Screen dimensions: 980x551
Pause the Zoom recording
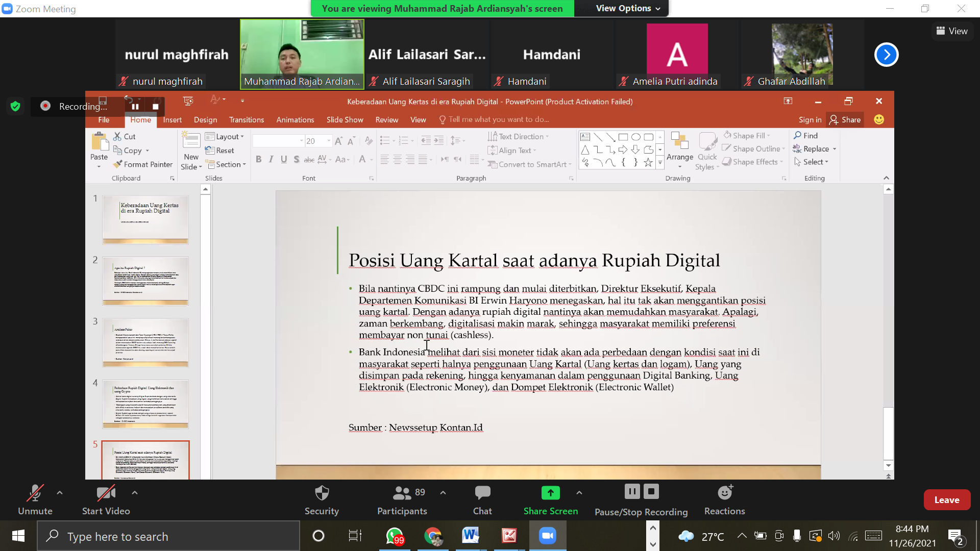pyautogui.click(x=631, y=492)
